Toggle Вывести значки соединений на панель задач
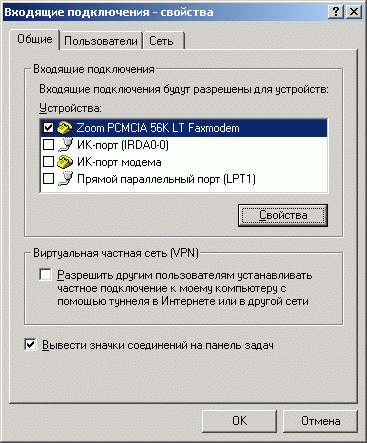 point(30,345)
